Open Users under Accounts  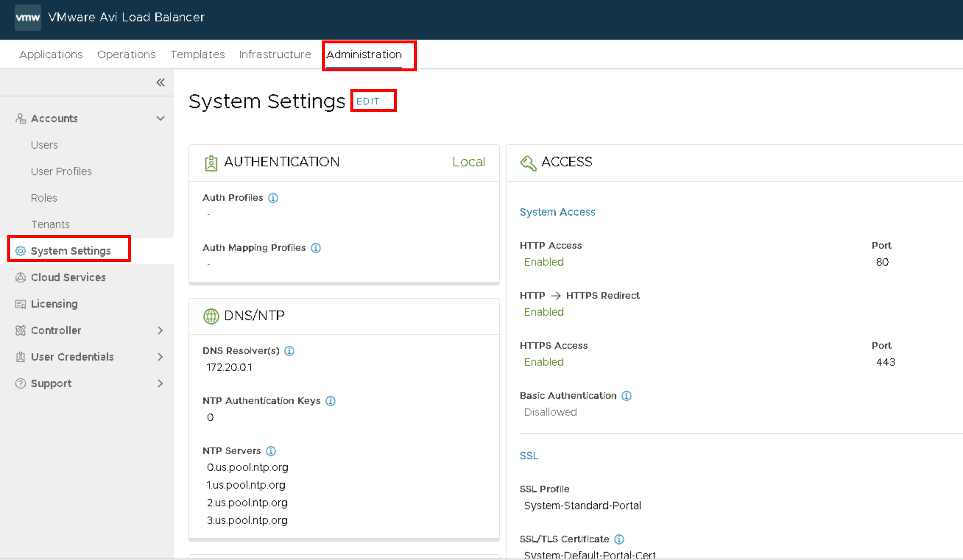44,145
